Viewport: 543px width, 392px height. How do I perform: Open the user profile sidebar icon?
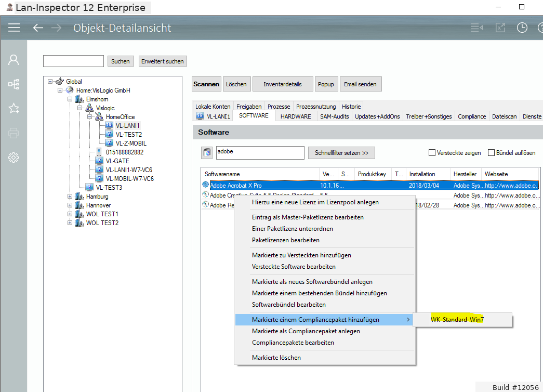(14, 60)
